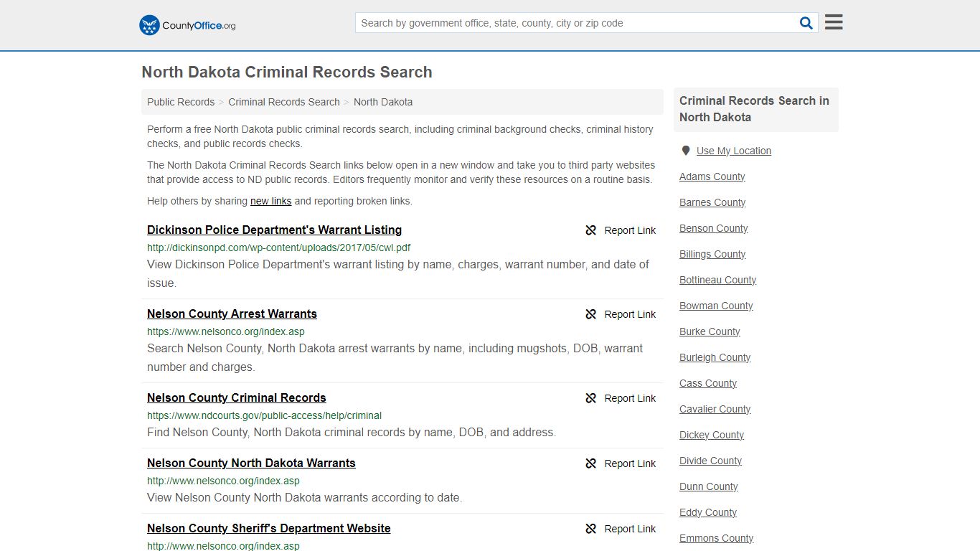Select Eddy County in sidebar
This screenshot has width=980, height=551.
point(708,512)
